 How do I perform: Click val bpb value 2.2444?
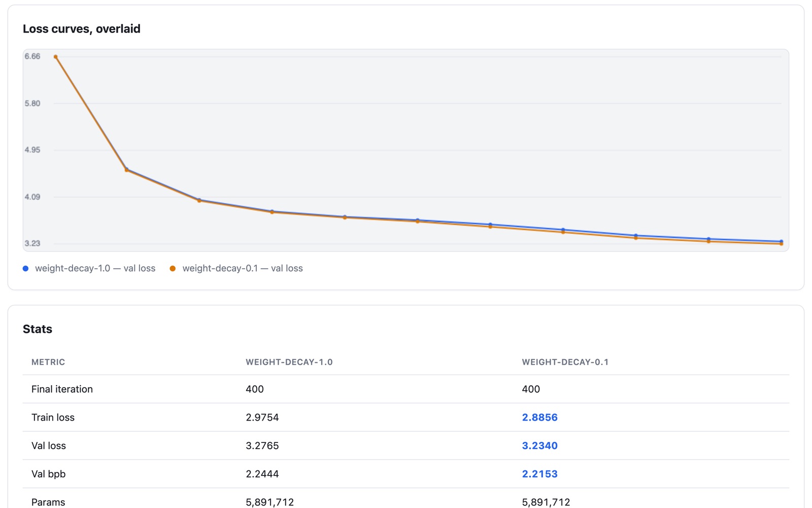tap(262, 474)
